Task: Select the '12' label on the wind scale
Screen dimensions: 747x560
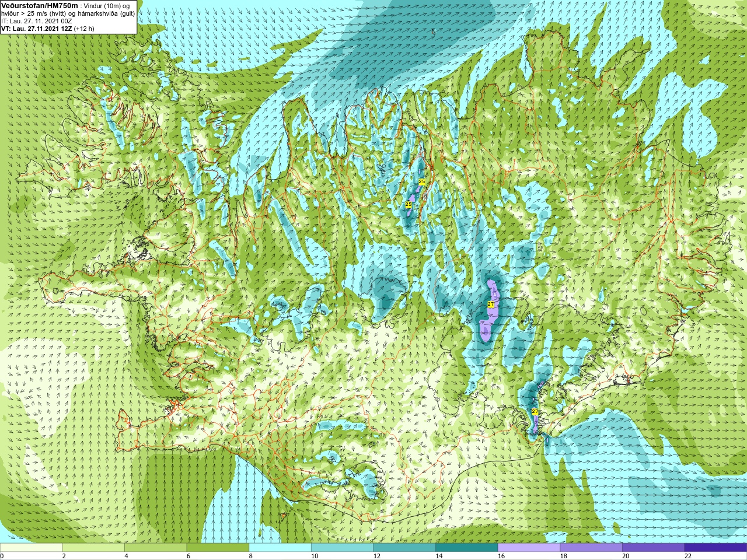Action: pos(377,556)
